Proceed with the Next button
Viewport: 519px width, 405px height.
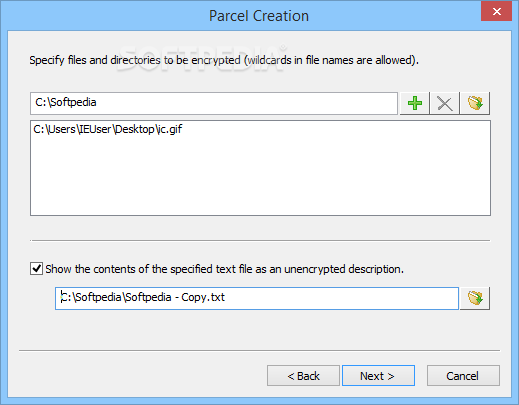[x=378, y=376]
